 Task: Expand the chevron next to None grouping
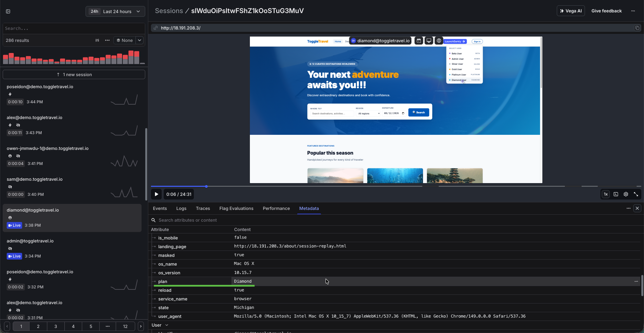(140, 40)
